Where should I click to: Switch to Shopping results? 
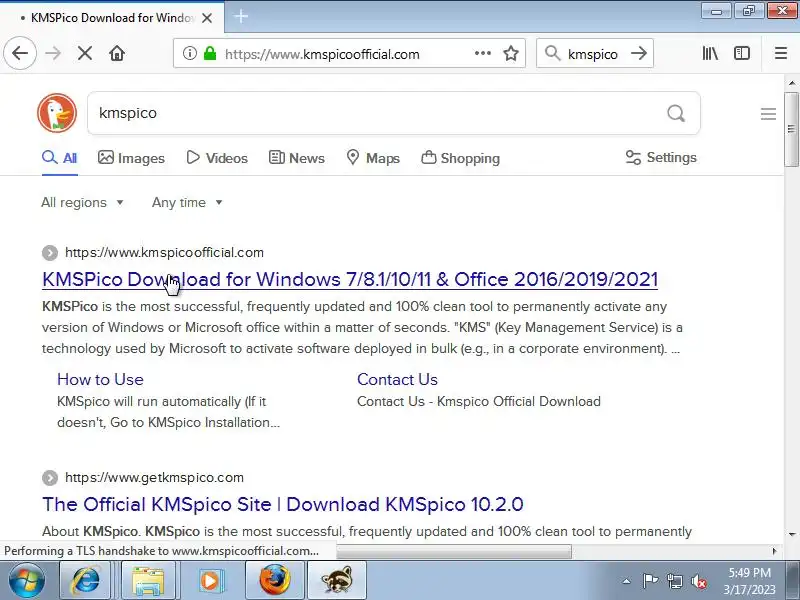[460, 158]
